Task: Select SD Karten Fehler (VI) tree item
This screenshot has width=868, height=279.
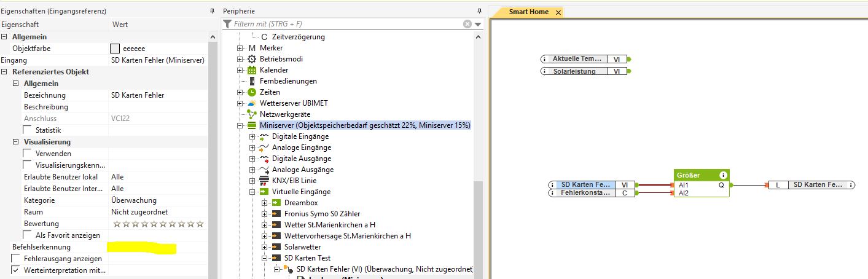Action: [385, 269]
